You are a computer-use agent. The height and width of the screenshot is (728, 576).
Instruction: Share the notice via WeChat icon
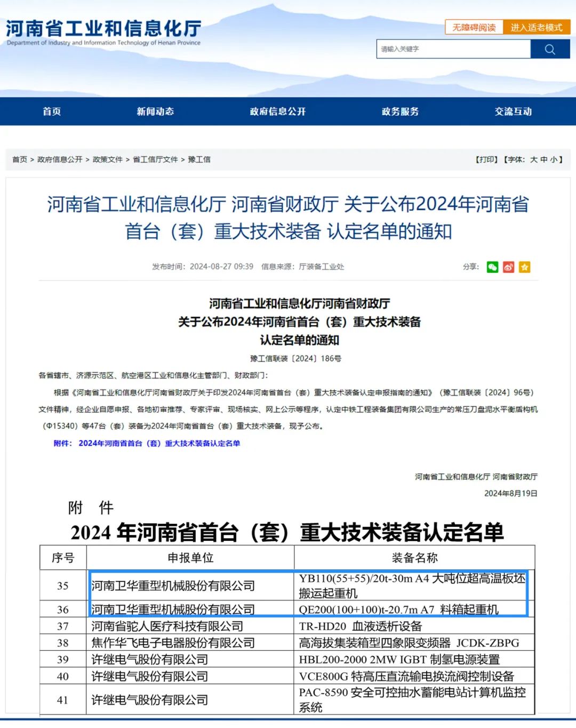click(x=492, y=267)
